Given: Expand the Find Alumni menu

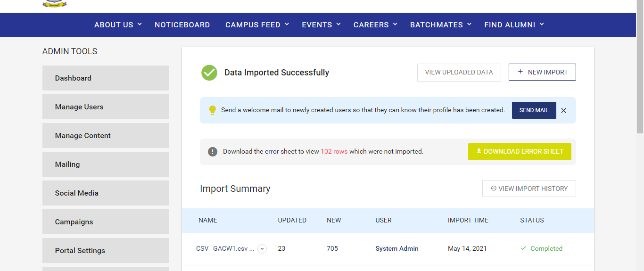Looking at the screenshot, I should click(514, 25).
